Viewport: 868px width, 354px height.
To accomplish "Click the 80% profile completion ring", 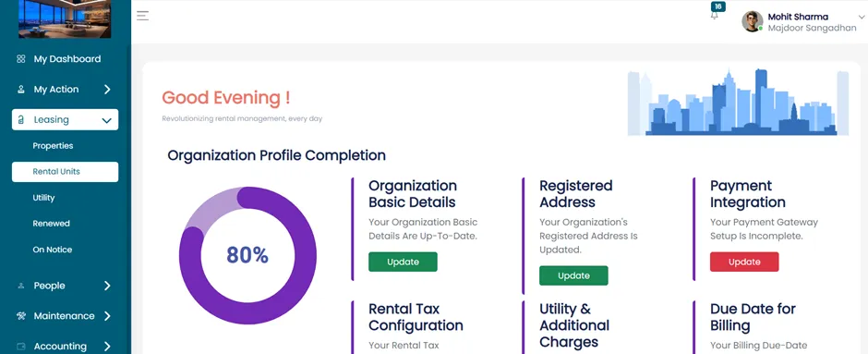I will coord(247,255).
